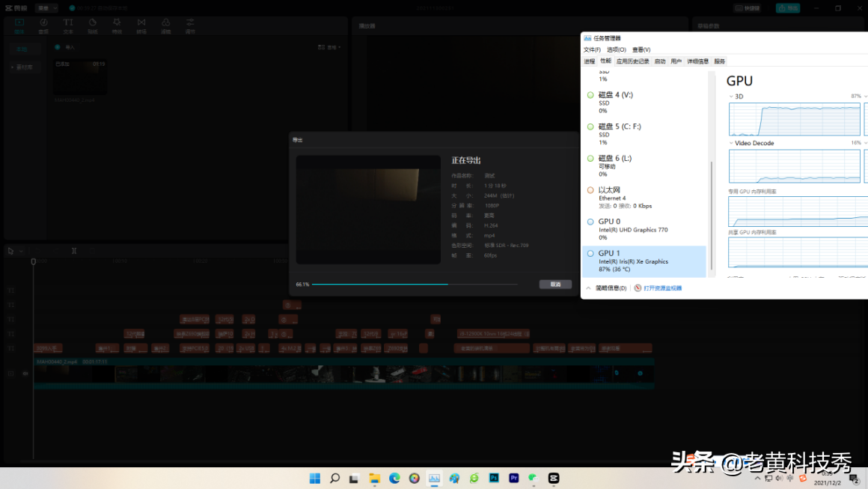This screenshot has width=868, height=489.
Task: Open the 3D graph engine dropdown
Action: pos(731,97)
